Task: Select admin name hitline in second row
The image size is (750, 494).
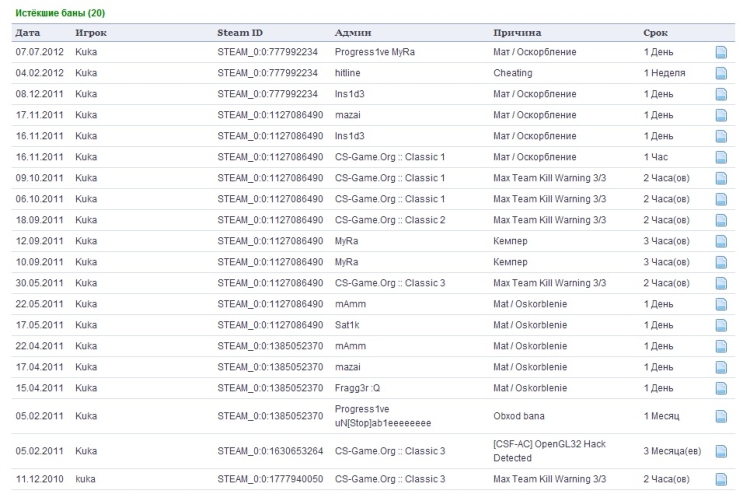Action: 347,73
